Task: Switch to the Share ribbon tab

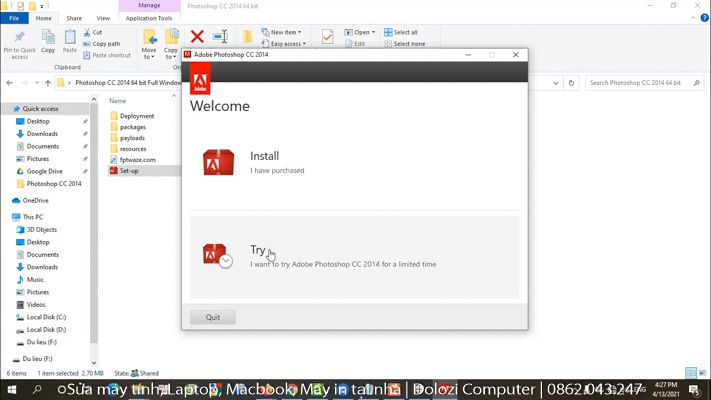Action: 74,18
